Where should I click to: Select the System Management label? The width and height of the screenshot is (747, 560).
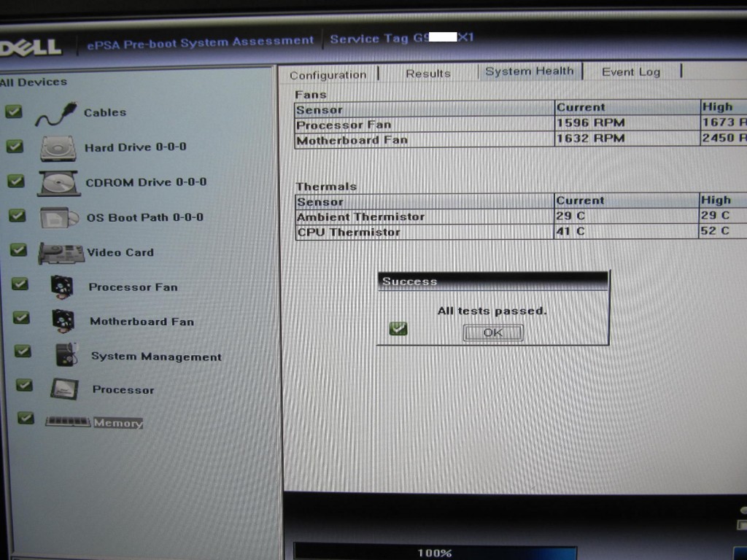pos(156,357)
